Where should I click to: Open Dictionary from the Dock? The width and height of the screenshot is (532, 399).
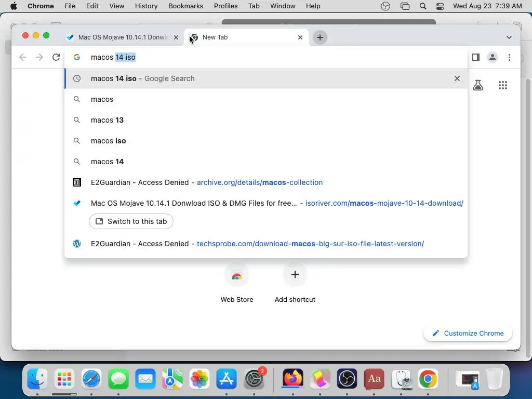[x=374, y=379]
